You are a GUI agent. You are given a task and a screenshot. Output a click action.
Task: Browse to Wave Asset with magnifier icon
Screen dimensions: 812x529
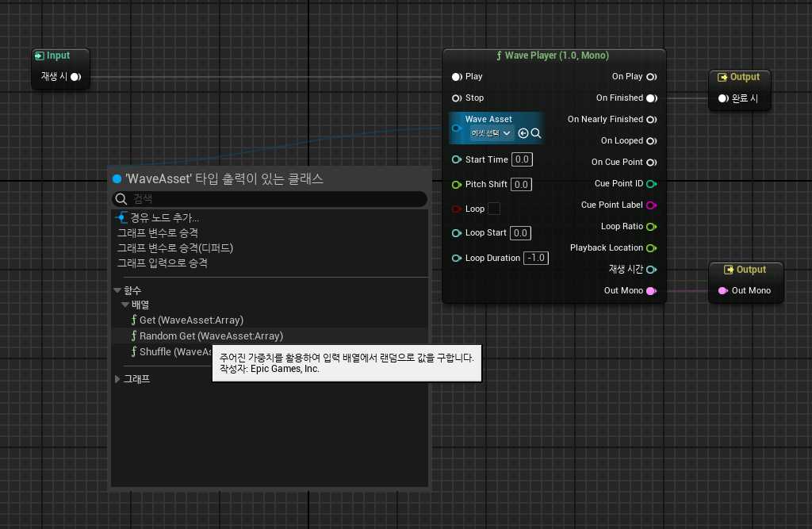tap(536, 133)
